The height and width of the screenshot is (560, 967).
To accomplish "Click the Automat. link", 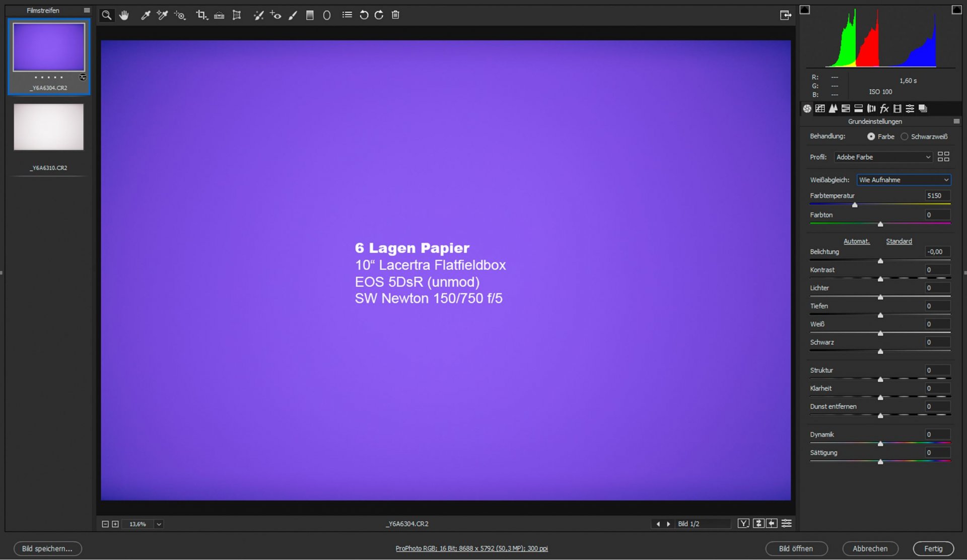I will click(856, 241).
